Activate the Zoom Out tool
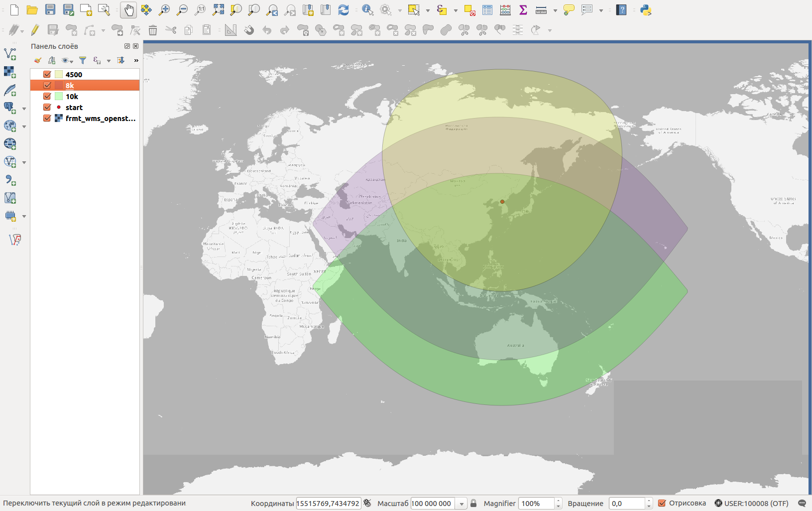812x511 pixels. (182, 10)
